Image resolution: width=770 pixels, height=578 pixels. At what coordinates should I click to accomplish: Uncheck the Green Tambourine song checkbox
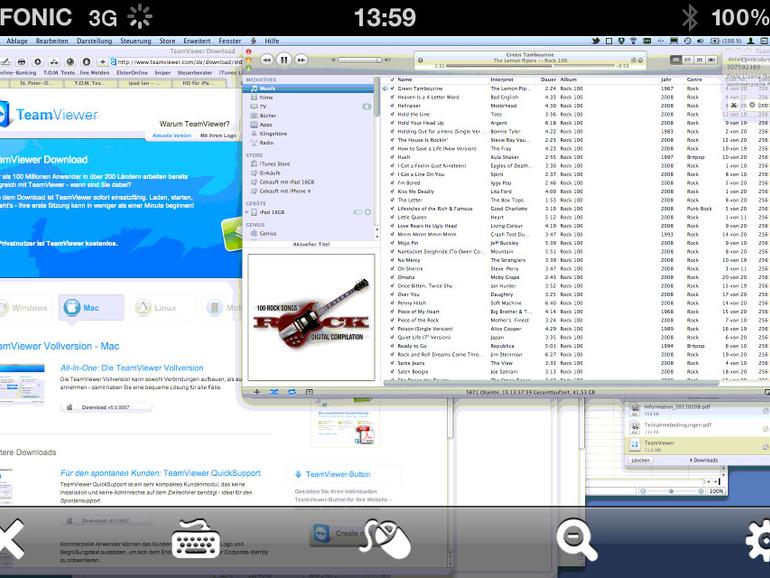392,88
